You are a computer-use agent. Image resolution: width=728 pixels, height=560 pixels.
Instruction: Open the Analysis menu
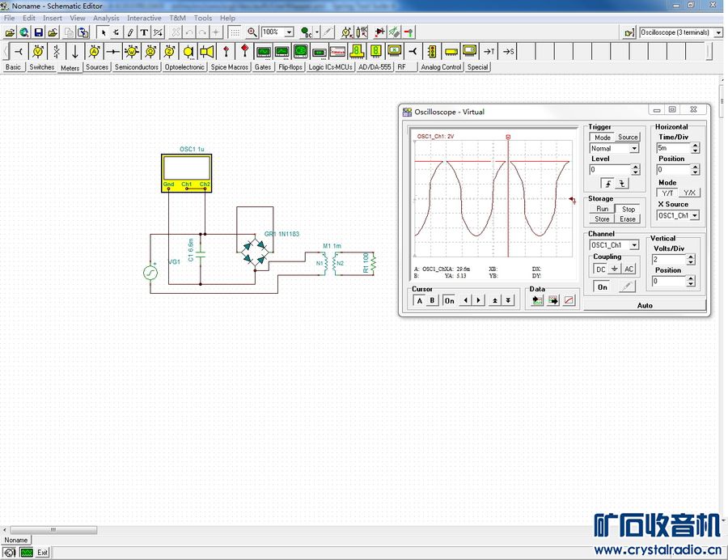click(106, 18)
